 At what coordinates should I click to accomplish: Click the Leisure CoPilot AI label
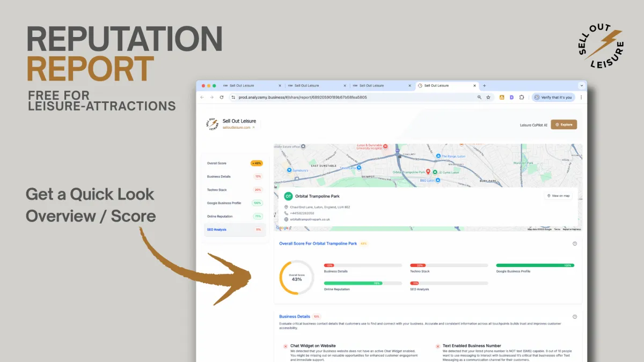(x=534, y=124)
